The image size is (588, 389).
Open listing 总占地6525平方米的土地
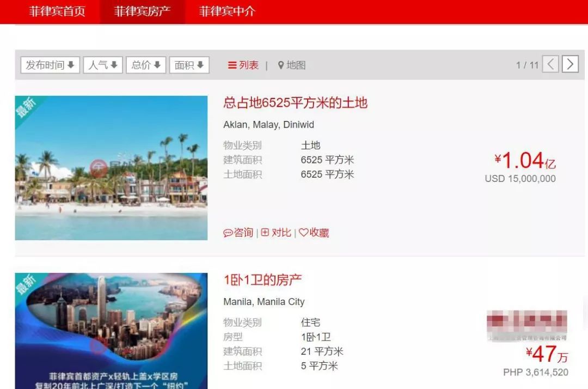(296, 103)
